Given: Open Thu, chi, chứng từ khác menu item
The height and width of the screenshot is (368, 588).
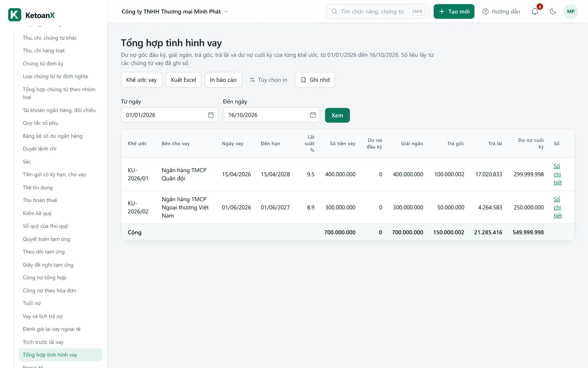Looking at the screenshot, I should 50,38.
